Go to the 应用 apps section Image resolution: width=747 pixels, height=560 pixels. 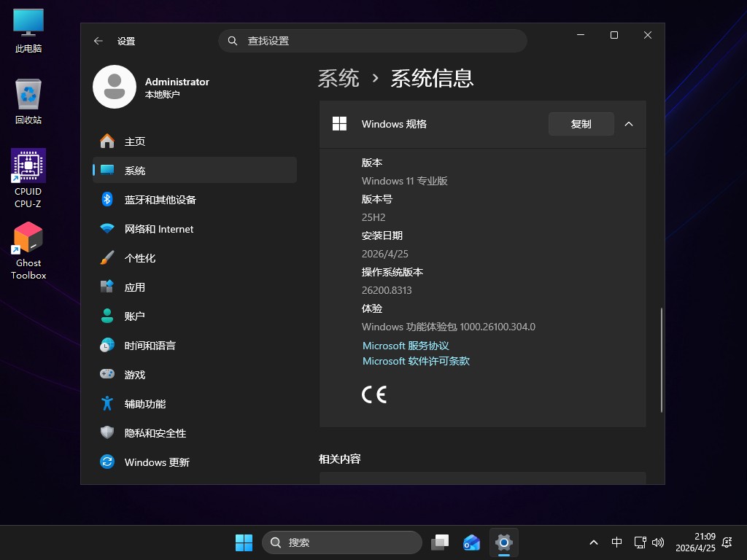[134, 287]
